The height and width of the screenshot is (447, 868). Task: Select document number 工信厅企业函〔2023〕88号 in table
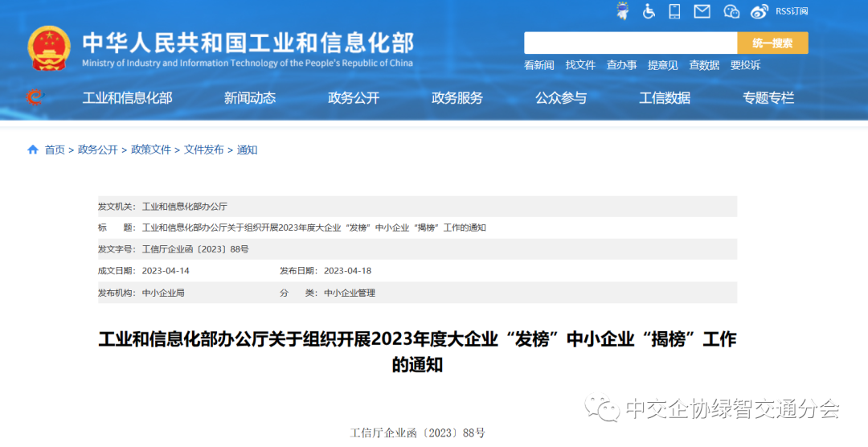pos(195,249)
